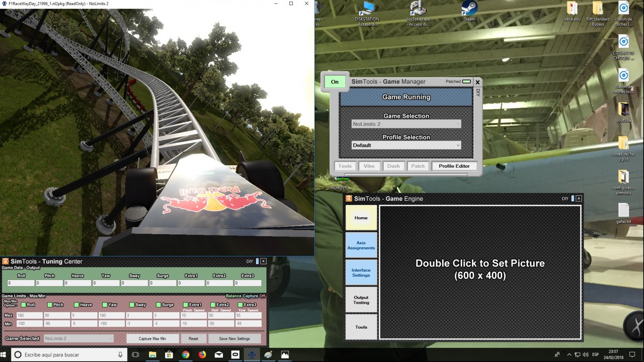Toggle the Heave Max/Min option checkbox
The image size is (644, 362).
tap(76, 305)
